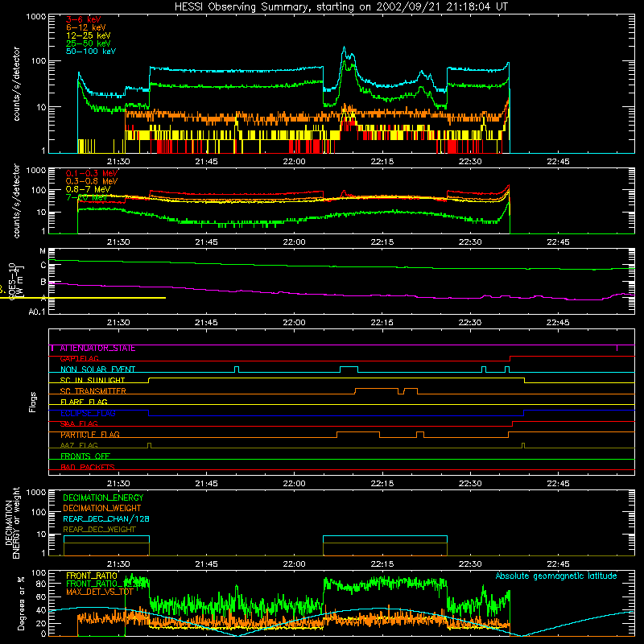
Task: Click the SAA_FLAG label
Action: 79,423
